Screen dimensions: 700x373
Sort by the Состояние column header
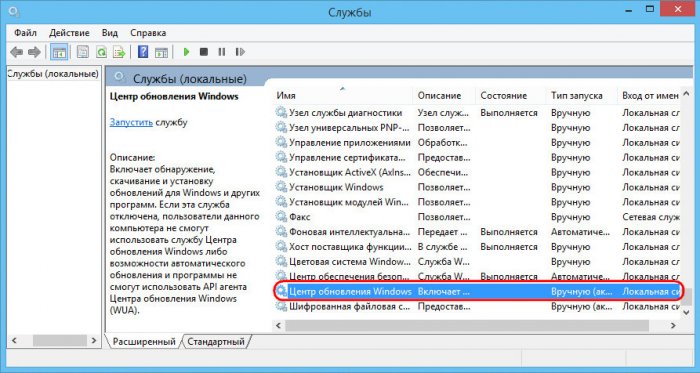click(510, 95)
